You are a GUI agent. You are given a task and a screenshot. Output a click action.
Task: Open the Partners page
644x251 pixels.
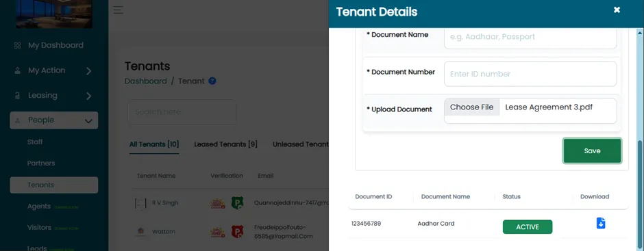tap(41, 163)
